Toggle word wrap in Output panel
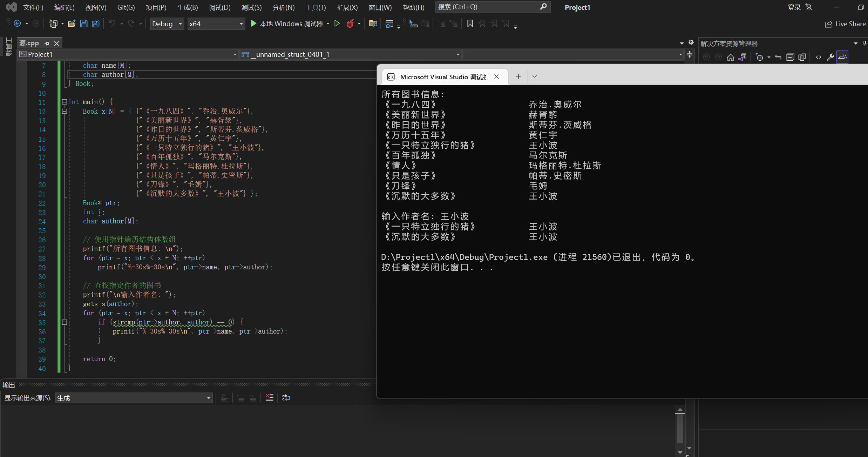The image size is (868, 457). (x=286, y=398)
